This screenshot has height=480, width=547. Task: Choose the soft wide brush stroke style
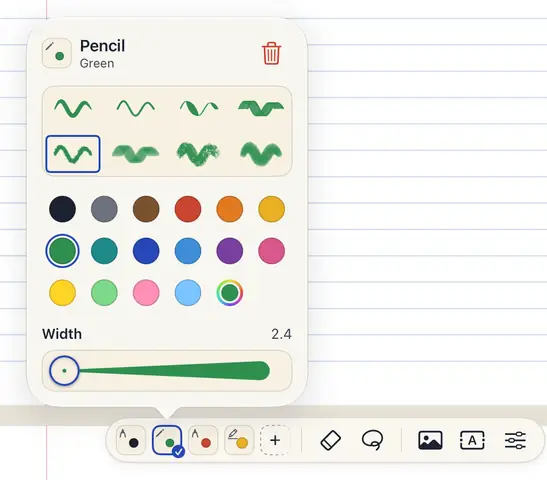coord(136,154)
